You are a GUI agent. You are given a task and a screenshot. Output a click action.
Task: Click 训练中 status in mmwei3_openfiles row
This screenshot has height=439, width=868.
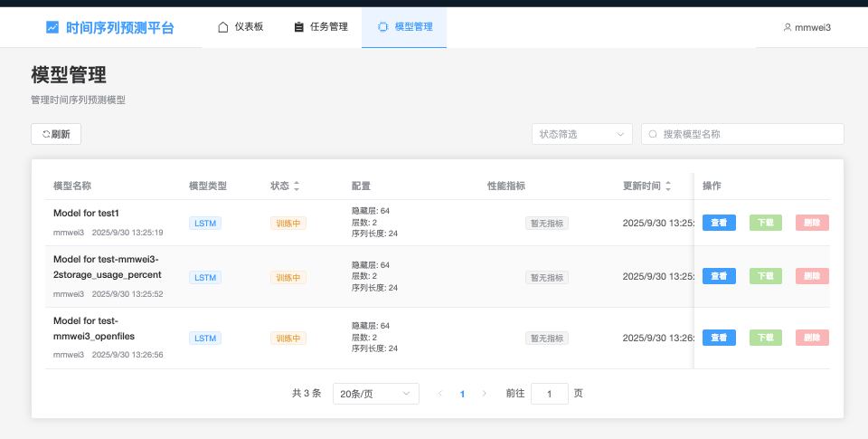(288, 339)
